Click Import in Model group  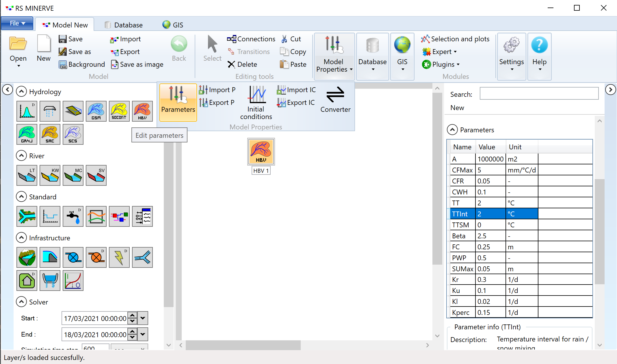(x=125, y=39)
